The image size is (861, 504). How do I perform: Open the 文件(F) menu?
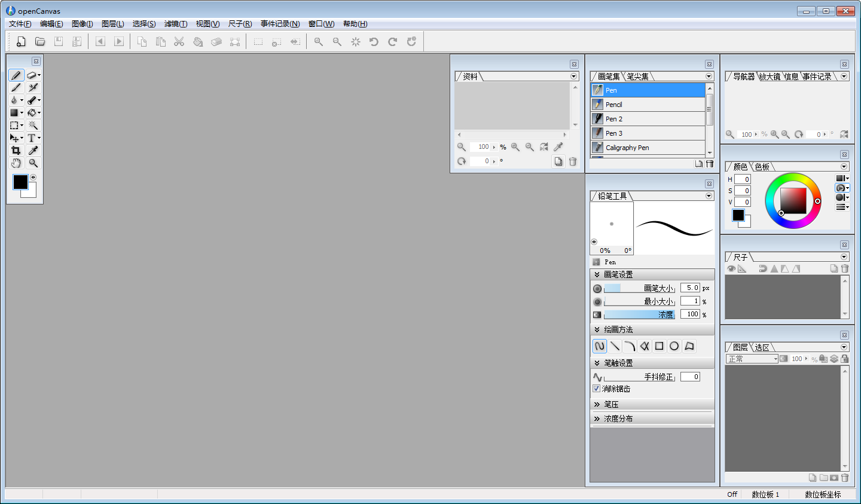coord(20,24)
